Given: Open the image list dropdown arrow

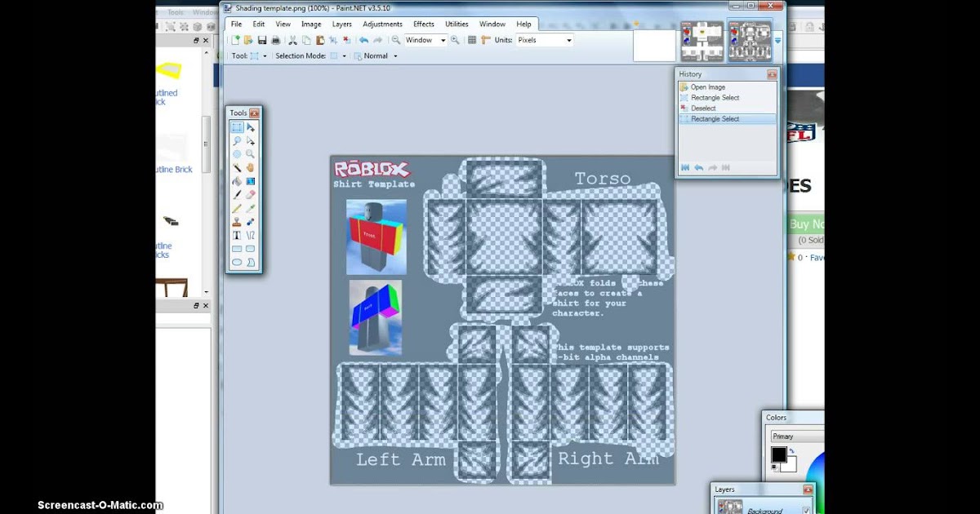Looking at the screenshot, I should [777, 40].
